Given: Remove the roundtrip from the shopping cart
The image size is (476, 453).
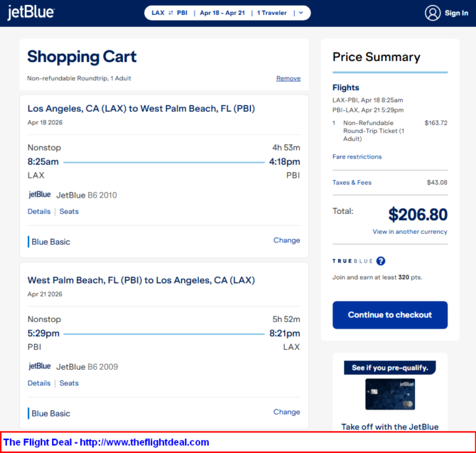Looking at the screenshot, I should click(x=288, y=78).
